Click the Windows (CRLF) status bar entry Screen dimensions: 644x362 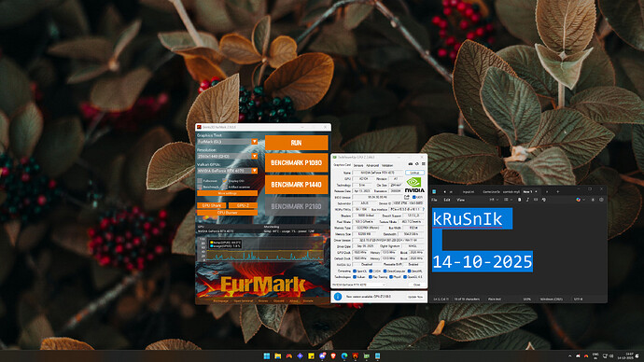click(x=552, y=299)
